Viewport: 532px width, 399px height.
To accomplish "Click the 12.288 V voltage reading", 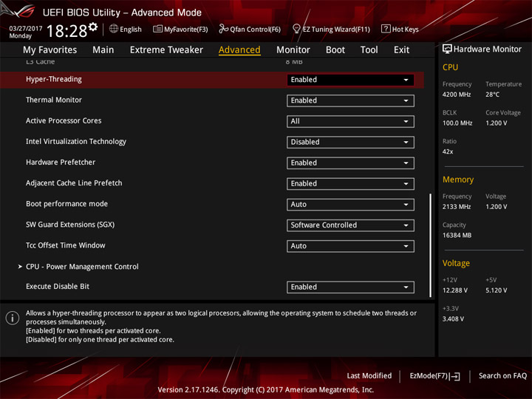I will 455,290.
